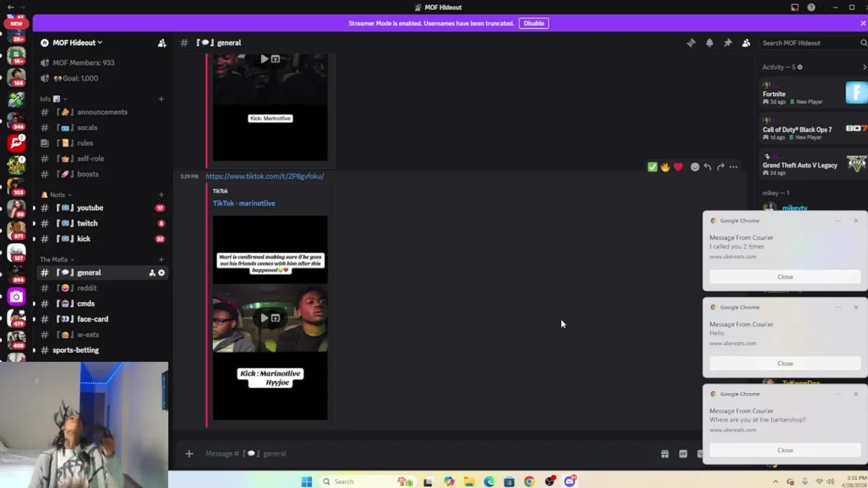The width and height of the screenshot is (868, 488).
Task: Close 'Where are you at the barbershop?' notification
Action: pos(785,450)
